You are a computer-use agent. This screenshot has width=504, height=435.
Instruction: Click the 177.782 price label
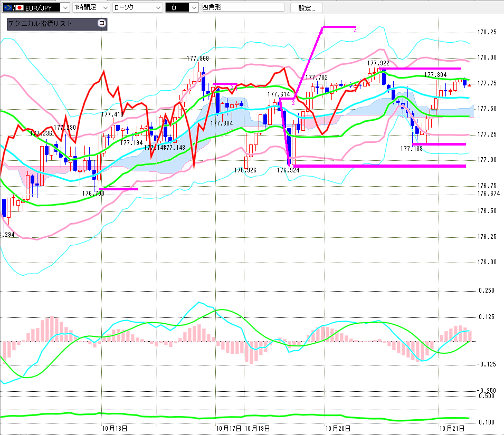317,78
